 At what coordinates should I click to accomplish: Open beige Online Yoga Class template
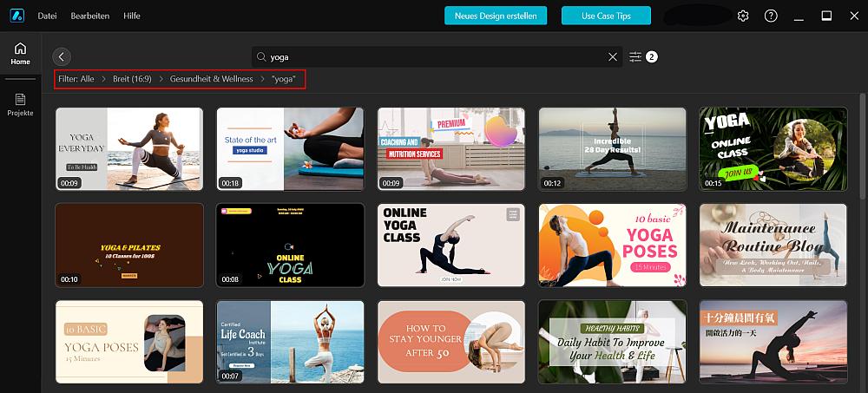pyautogui.click(x=451, y=246)
